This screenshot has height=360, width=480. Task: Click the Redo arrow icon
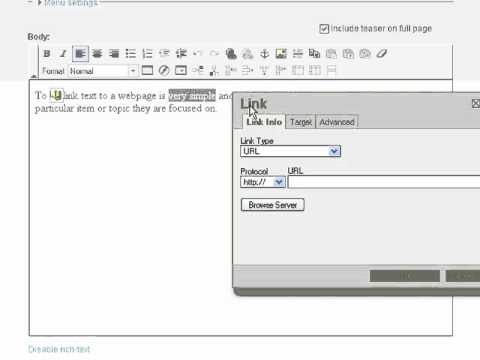214,54
